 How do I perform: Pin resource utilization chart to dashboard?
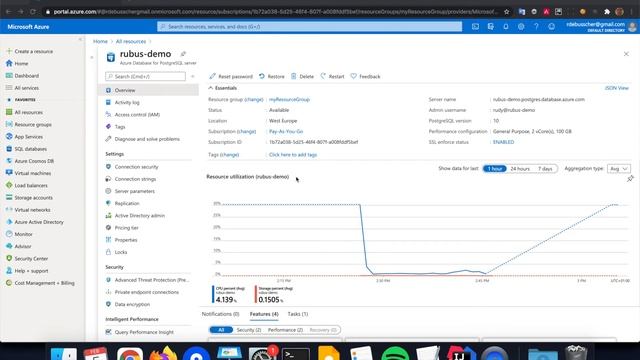[x=630, y=178]
